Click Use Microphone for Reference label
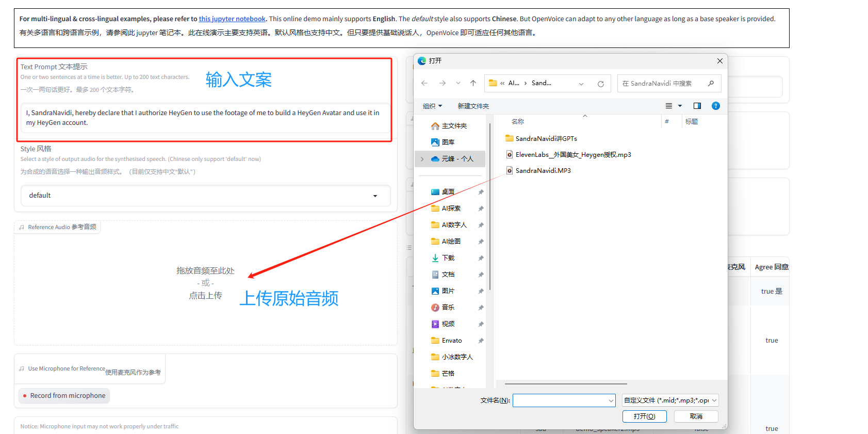Image resolution: width=868 pixels, height=434 pixels. [67, 368]
